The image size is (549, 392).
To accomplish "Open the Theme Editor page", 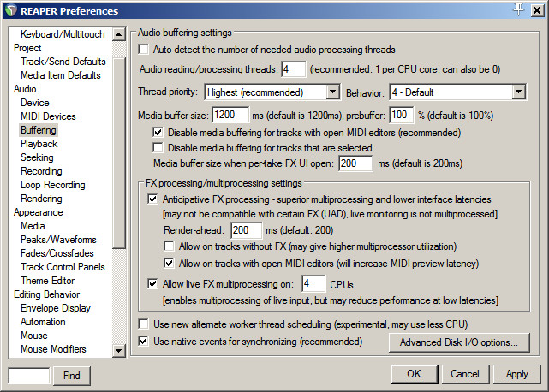I will (48, 281).
